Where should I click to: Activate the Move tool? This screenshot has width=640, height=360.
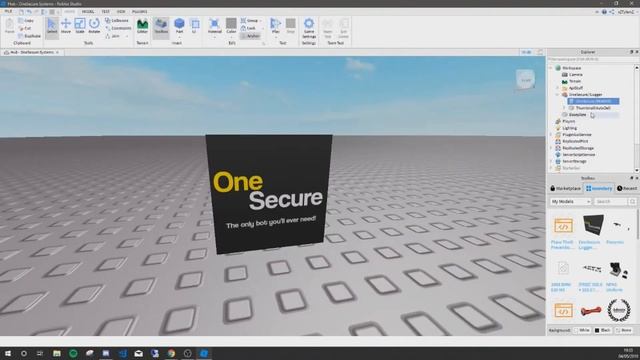[x=66, y=27]
